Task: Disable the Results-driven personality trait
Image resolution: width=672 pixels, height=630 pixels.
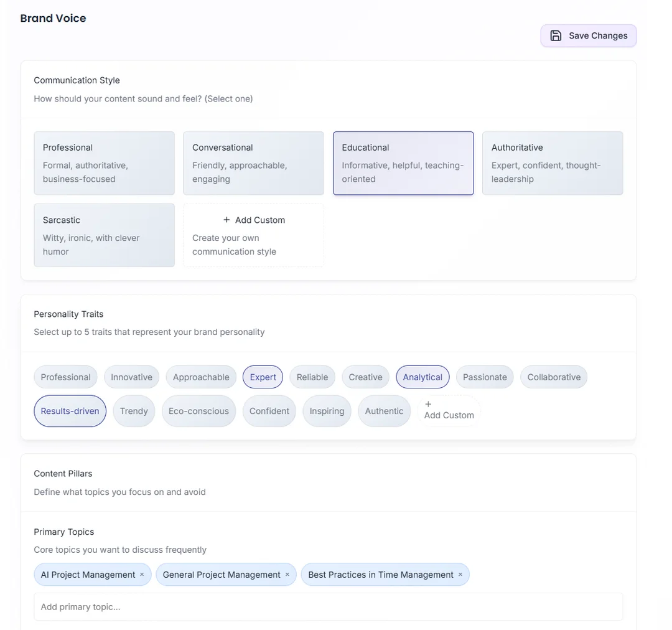Action: click(x=70, y=411)
